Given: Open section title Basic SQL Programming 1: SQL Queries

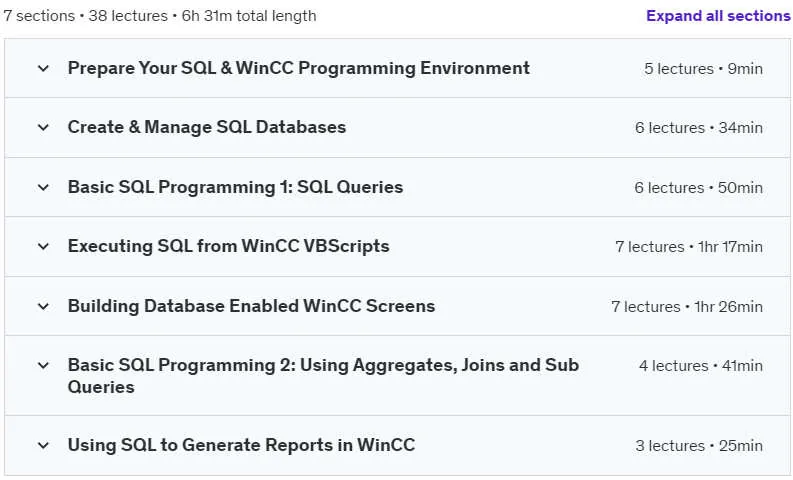Looking at the screenshot, I should point(235,187).
